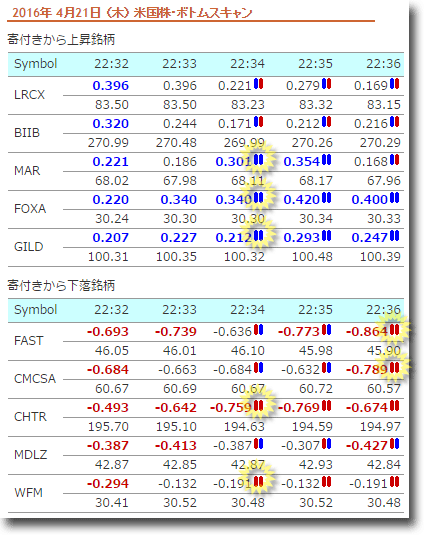This screenshot has width=426, height=535.
Task: Click value -0.642 in the CHTR row
Action: pos(176,408)
